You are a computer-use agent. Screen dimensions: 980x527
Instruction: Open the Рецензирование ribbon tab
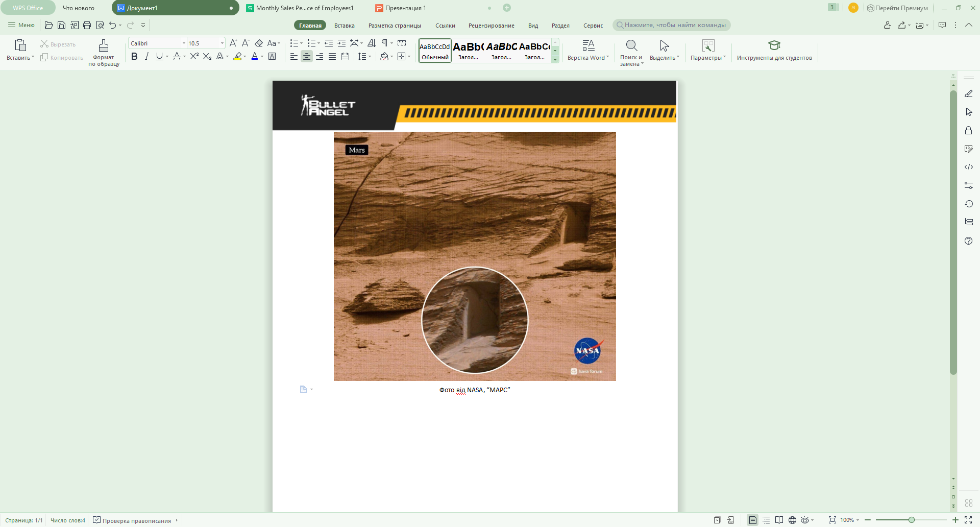(x=491, y=26)
